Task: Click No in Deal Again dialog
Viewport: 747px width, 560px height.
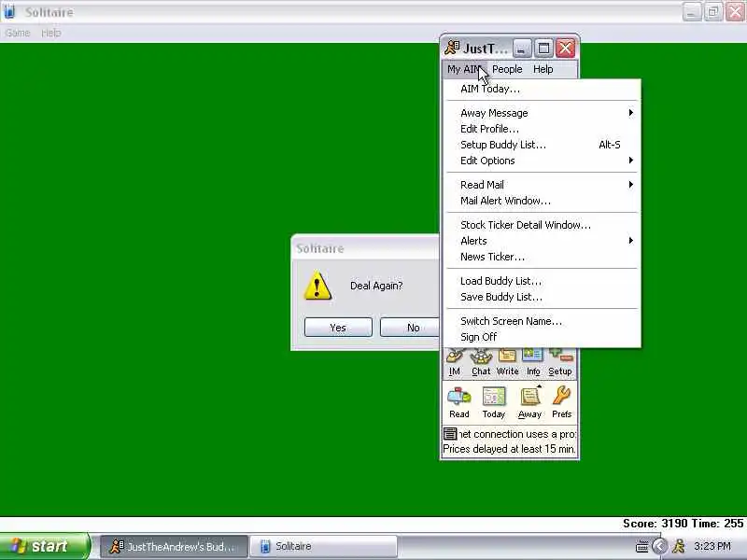Action: 410,328
